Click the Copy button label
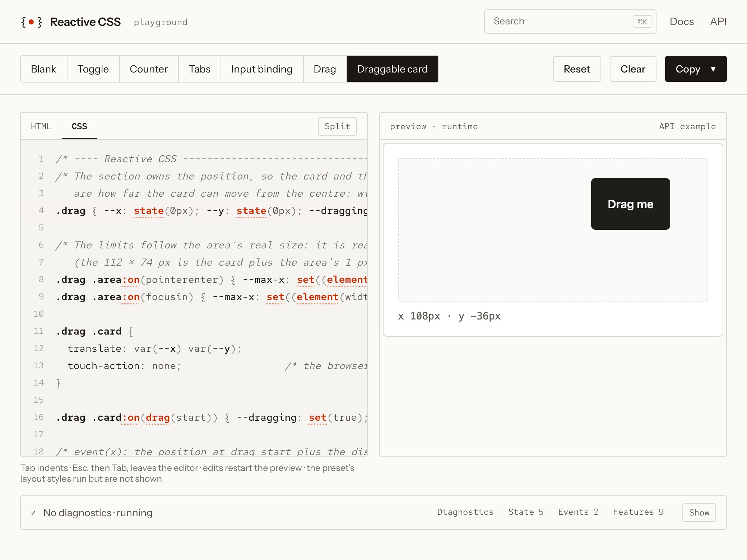The image size is (747, 560). point(688,69)
